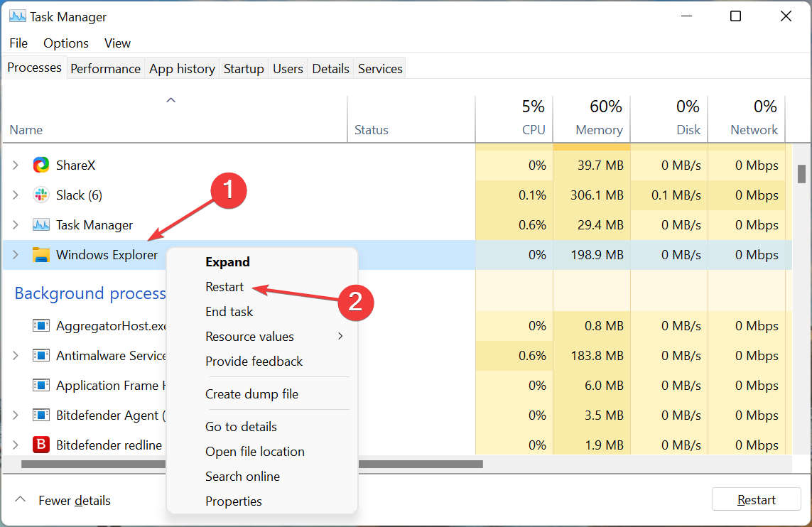
Task: Click the Slack app icon
Action: coord(41,195)
